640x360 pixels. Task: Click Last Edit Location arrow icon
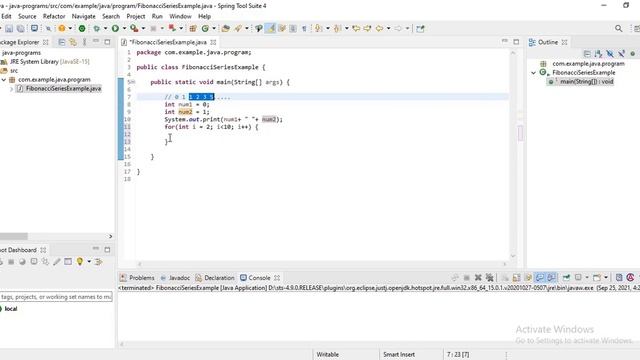[x=356, y=29]
